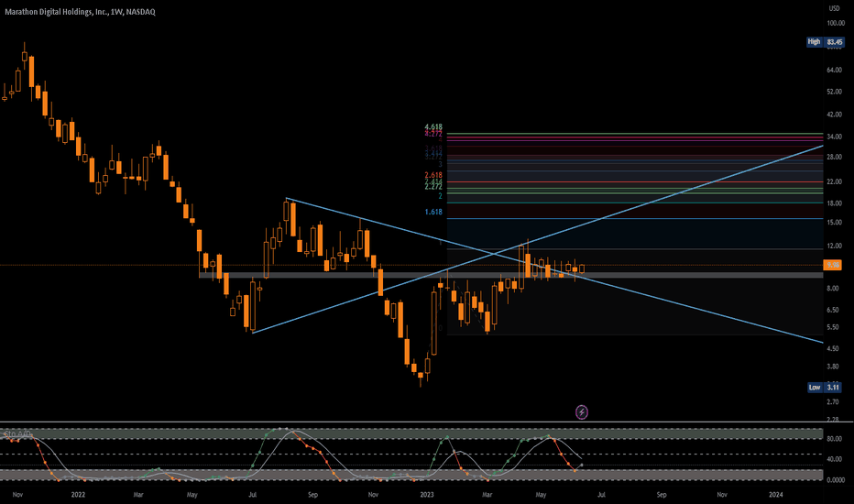
Task: Click the 2024 time axis label
Action: coord(775,495)
